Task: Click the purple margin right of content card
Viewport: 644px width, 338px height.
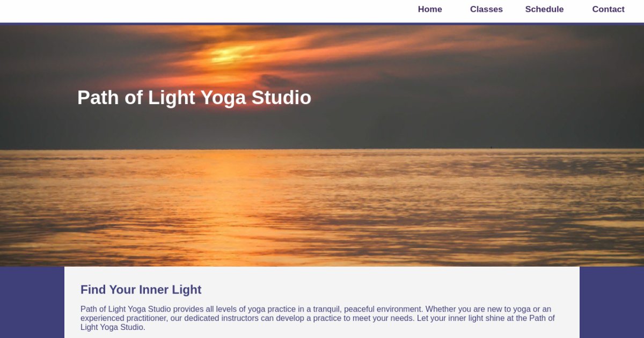Action: pyautogui.click(x=612, y=302)
